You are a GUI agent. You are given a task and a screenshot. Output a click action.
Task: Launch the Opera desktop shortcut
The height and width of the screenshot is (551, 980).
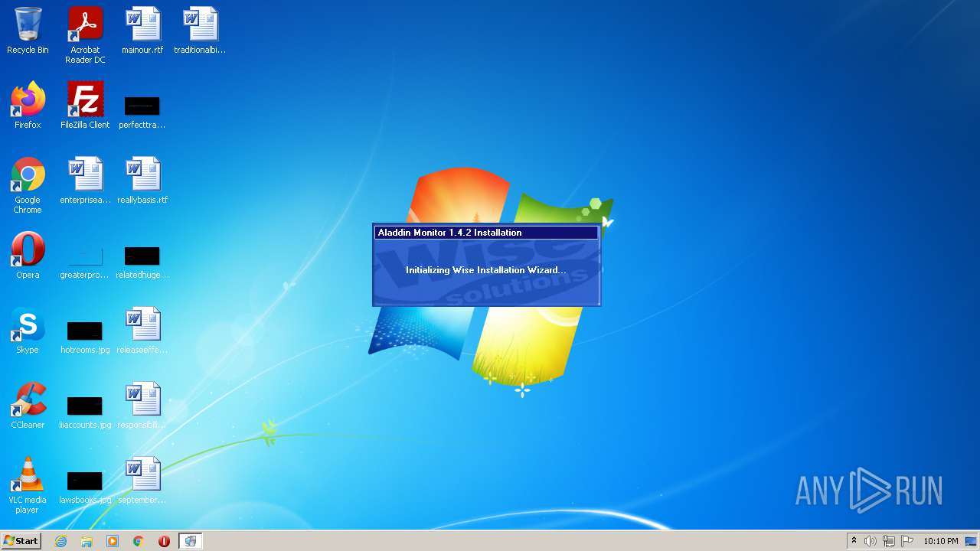28,256
